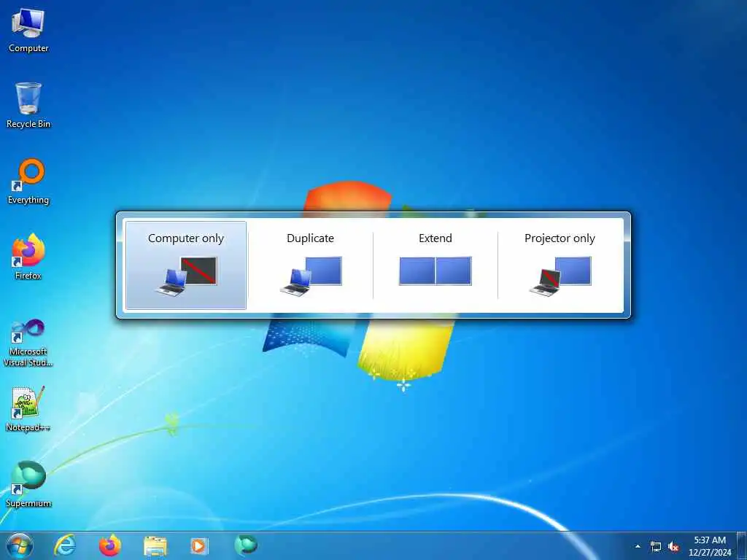This screenshot has width=747, height=560.
Task: Select Projector only display mode
Action: (560, 265)
